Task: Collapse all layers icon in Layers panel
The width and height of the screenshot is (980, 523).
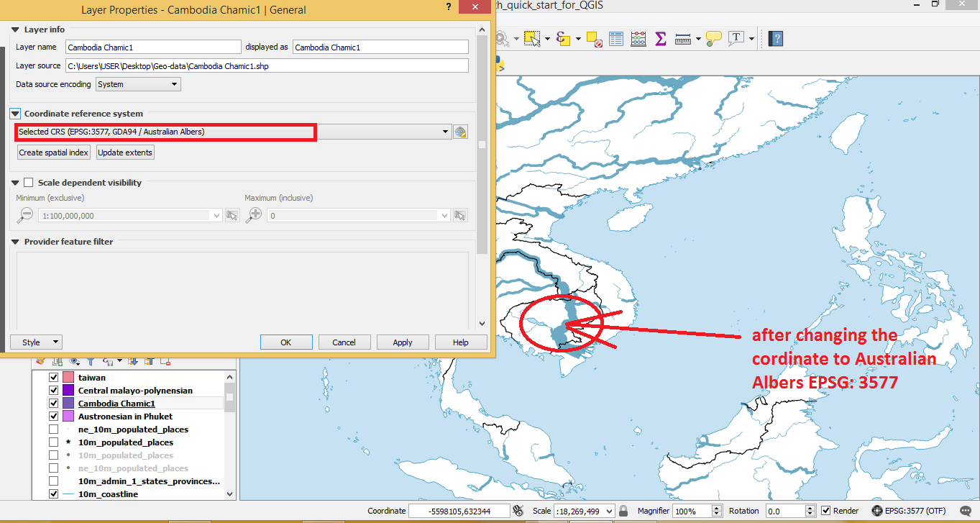Action: point(150,362)
